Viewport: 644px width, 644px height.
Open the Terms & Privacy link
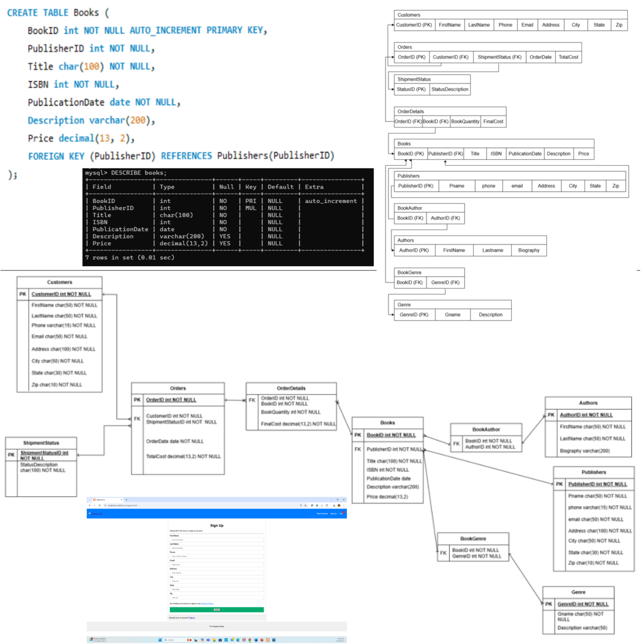tap(208, 603)
